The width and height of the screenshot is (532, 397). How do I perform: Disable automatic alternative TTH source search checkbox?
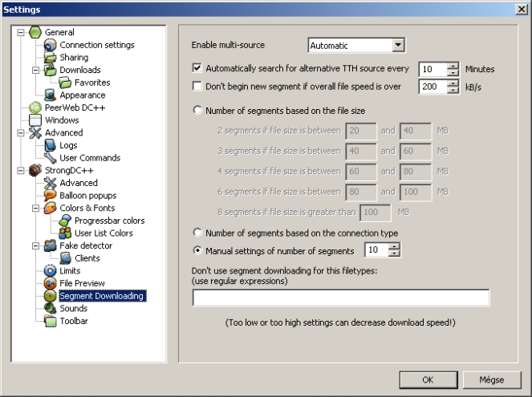[x=198, y=69]
